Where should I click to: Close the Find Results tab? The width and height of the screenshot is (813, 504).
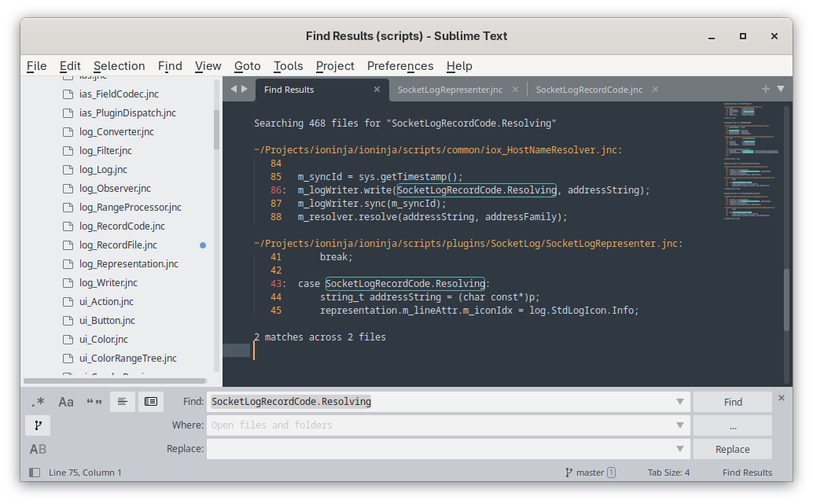(377, 90)
